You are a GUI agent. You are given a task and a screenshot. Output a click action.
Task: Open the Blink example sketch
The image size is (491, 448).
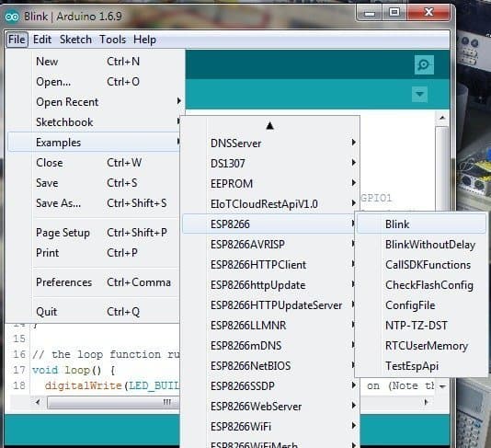coord(421,224)
